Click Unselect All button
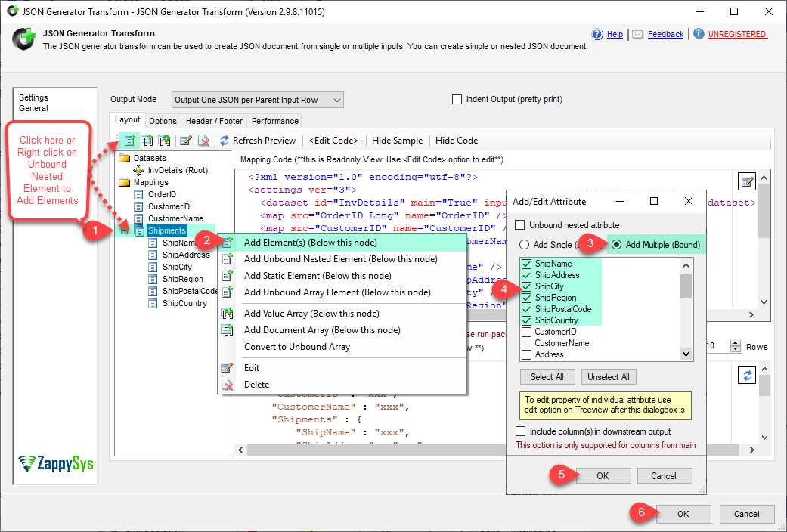This screenshot has width=787, height=532. click(609, 377)
